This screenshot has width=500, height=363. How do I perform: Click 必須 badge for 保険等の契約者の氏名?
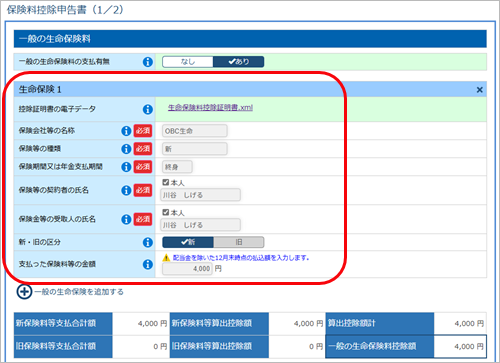pyautogui.click(x=143, y=190)
